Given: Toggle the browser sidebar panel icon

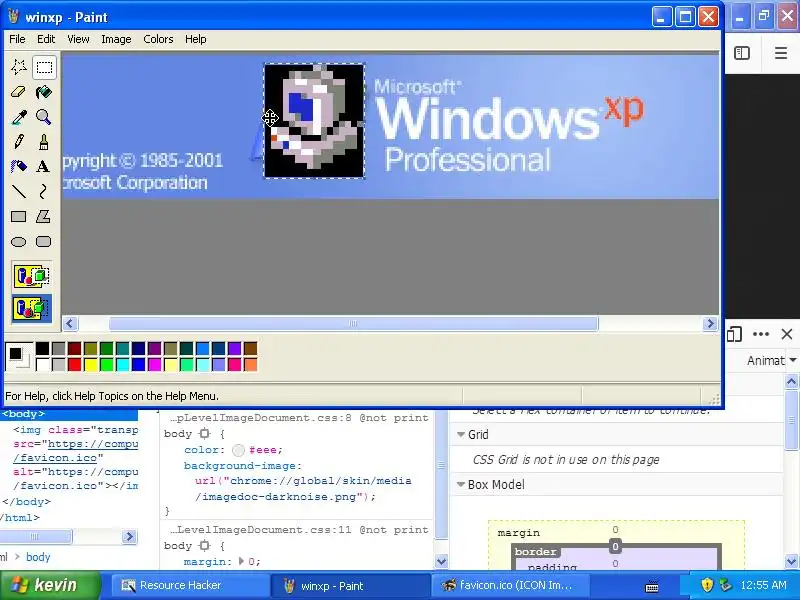Looking at the screenshot, I should 742,53.
